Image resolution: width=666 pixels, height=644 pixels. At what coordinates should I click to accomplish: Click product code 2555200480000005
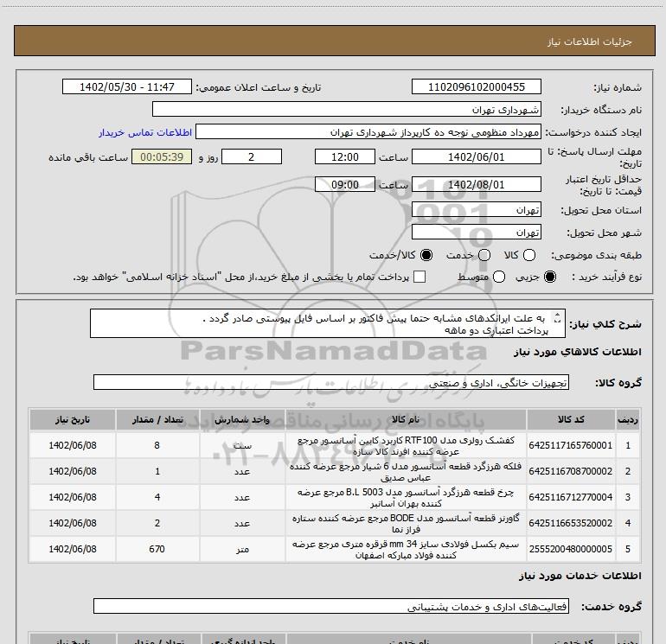pyautogui.click(x=571, y=549)
